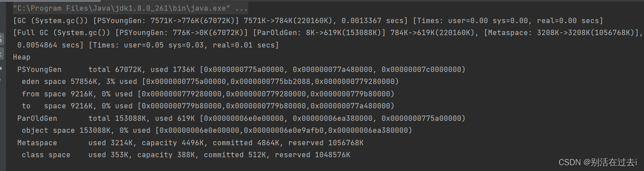
Task: Click the to space 9216K line
Action: [x=208, y=106]
